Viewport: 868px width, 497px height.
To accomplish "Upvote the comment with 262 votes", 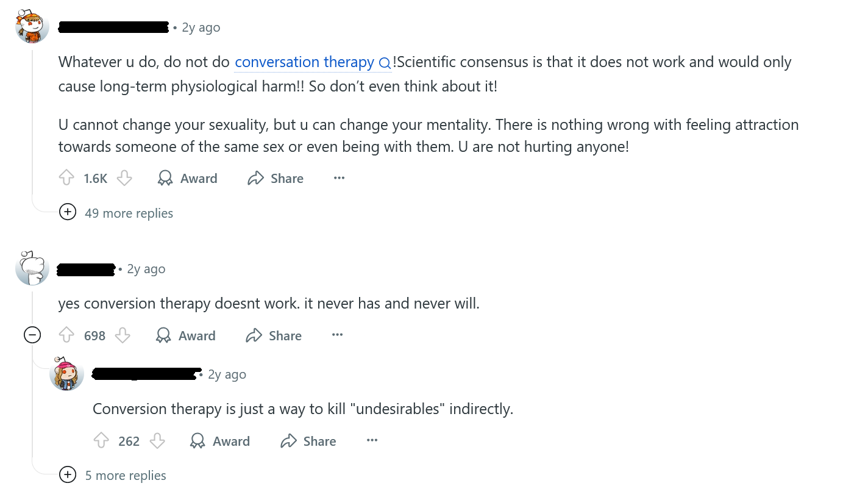I will click(x=101, y=441).
